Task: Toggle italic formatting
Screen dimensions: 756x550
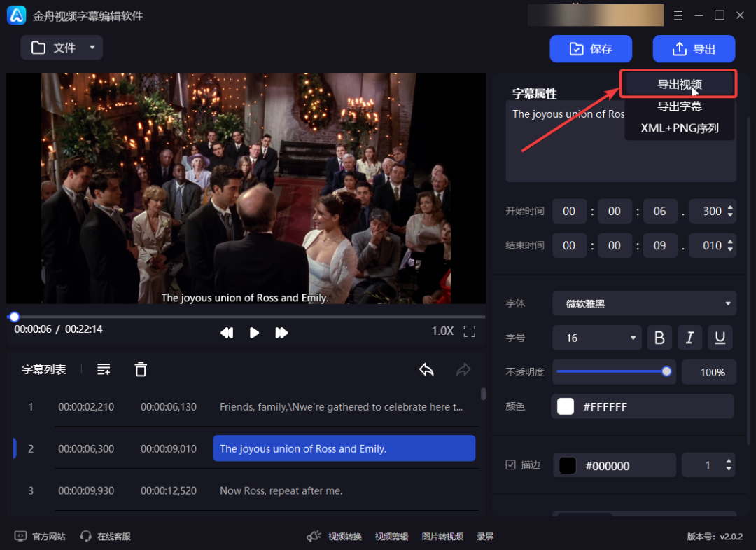Action: (690, 338)
